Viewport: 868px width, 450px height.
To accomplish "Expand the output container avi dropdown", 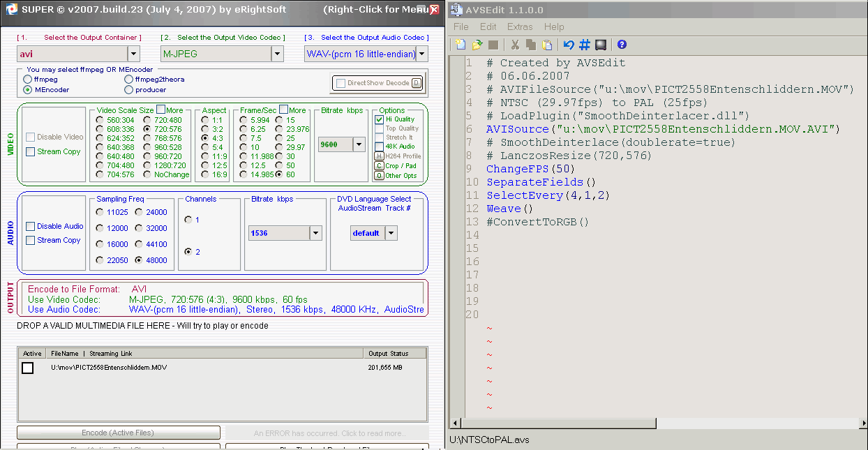I will point(134,54).
